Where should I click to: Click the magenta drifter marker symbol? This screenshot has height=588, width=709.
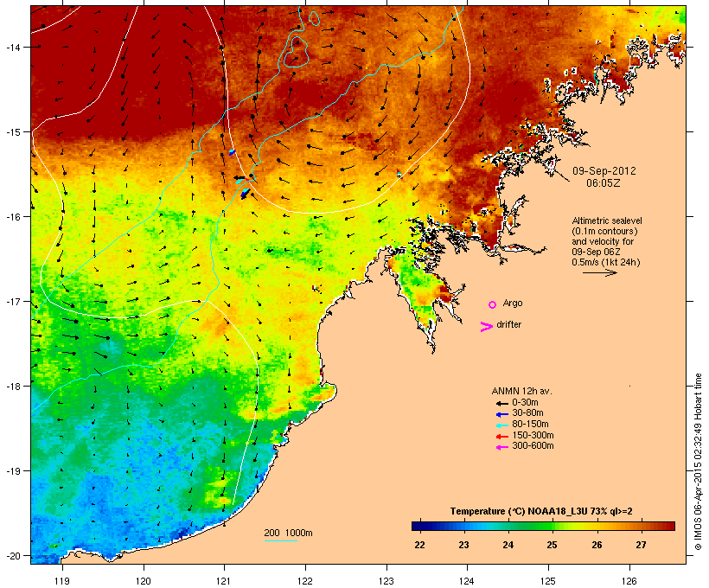tap(486, 327)
